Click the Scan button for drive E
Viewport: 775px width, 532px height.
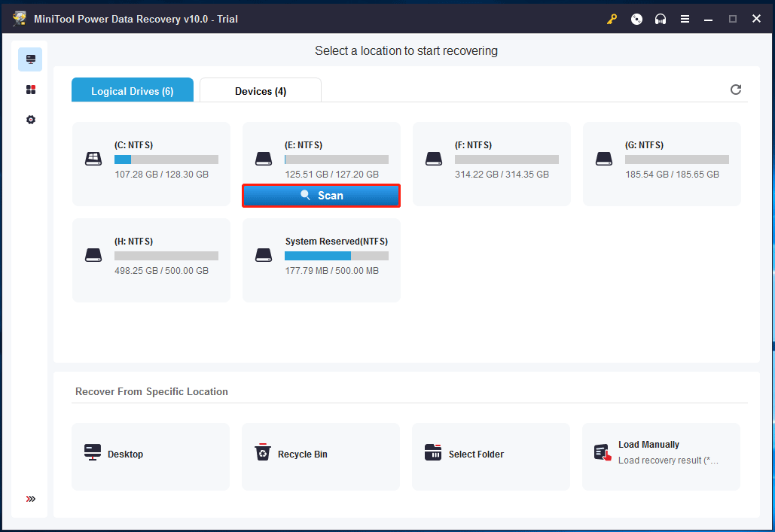pos(322,196)
